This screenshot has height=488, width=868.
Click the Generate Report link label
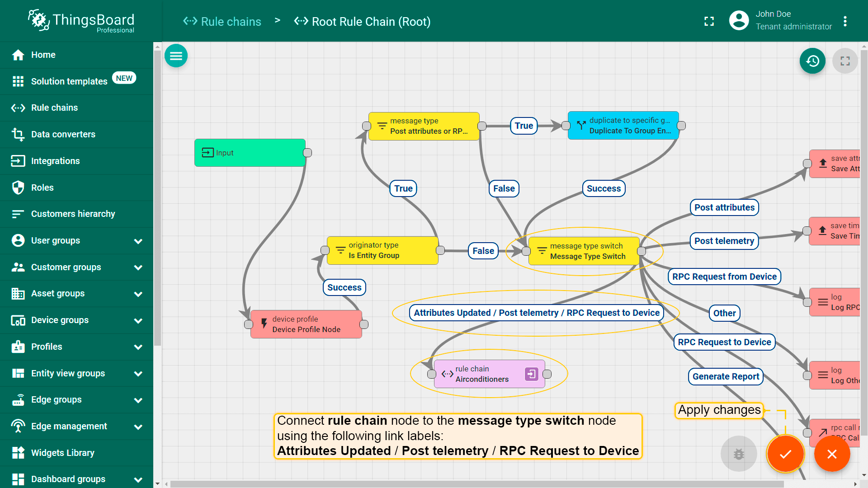(726, 376)
